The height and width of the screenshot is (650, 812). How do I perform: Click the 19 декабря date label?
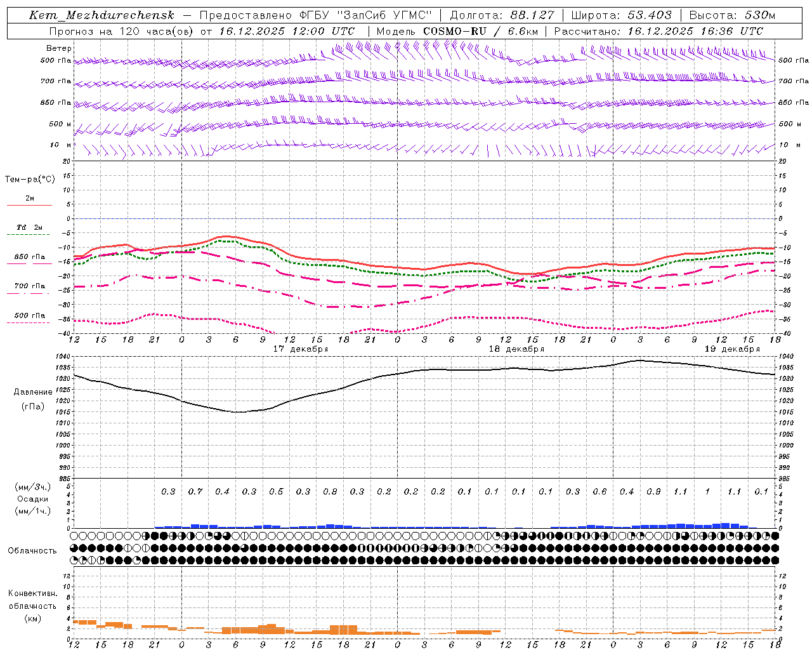[732, 349]
